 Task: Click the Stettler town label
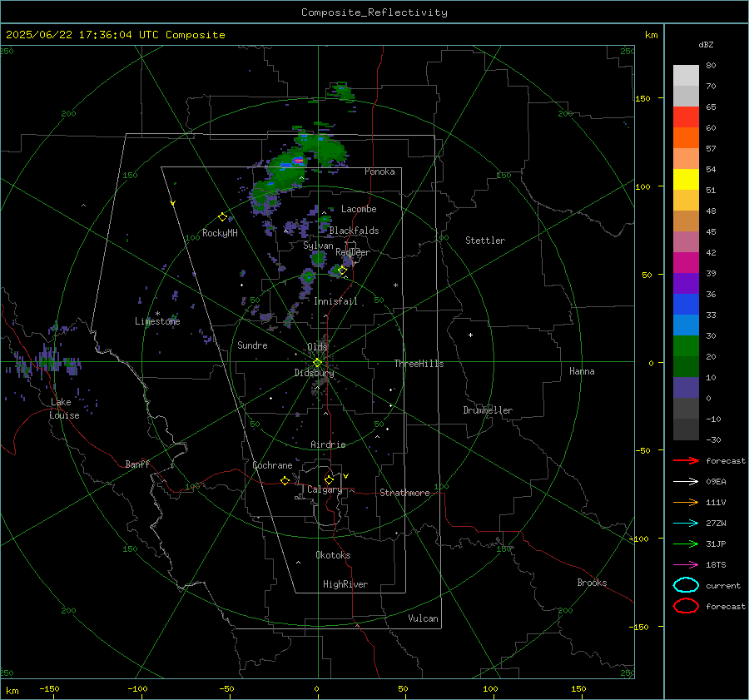485,241
